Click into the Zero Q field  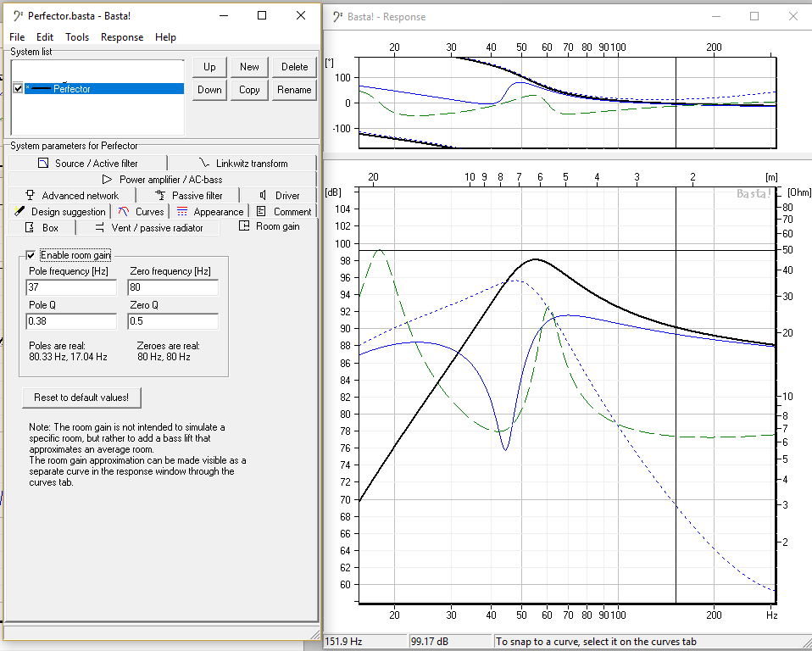pyautogui.click(x=173, y=321)
